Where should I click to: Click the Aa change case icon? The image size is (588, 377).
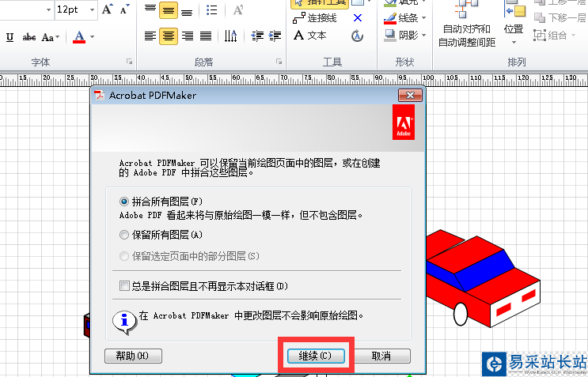tap(47, 37)
